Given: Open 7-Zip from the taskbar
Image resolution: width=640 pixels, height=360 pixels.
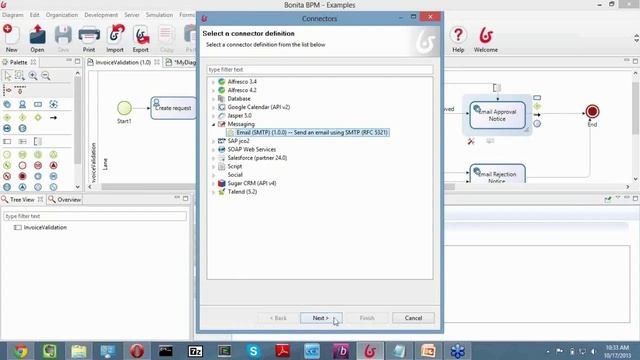Looking at the screenshot, I should 195,351.
